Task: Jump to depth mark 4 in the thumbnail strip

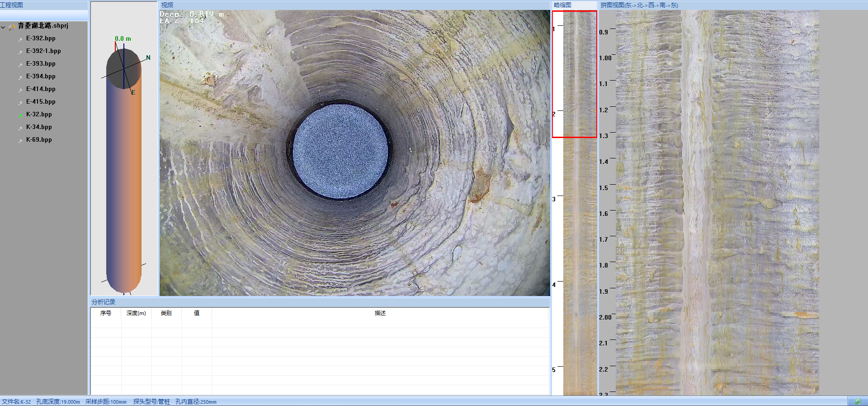Action: (x=554, y=285)
